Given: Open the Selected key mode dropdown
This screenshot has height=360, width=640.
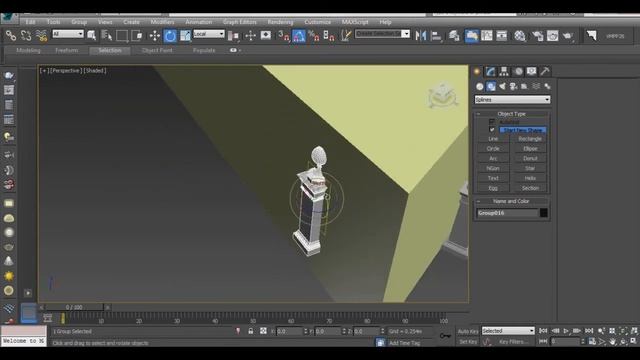Looking at the screenshot, I should tap(508, 331).
